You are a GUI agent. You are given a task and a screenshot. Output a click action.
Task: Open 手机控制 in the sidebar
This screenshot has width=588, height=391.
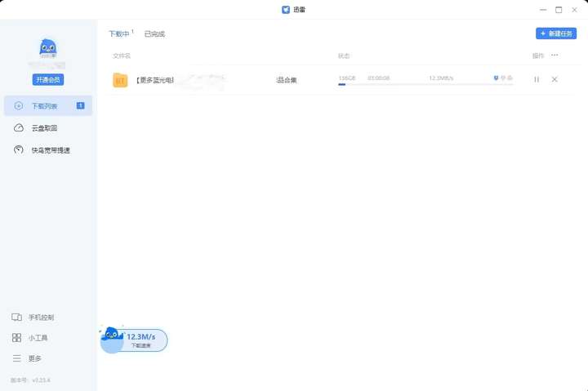[42, 318]
